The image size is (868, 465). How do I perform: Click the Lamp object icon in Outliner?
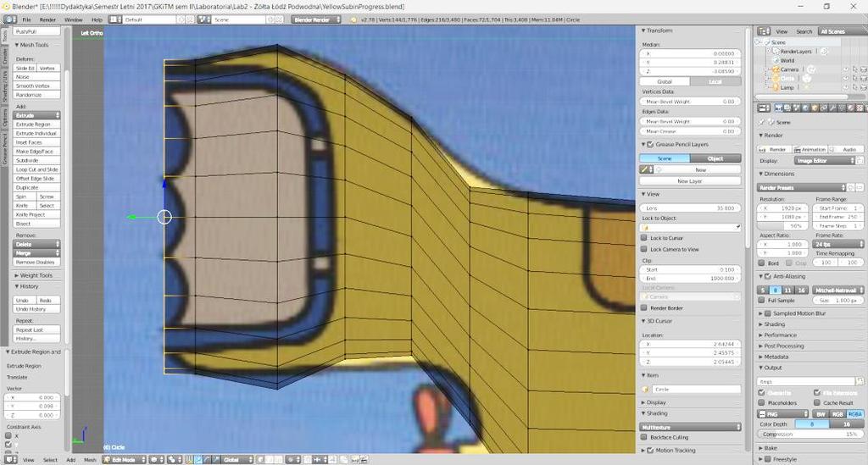tap(776, 87)
